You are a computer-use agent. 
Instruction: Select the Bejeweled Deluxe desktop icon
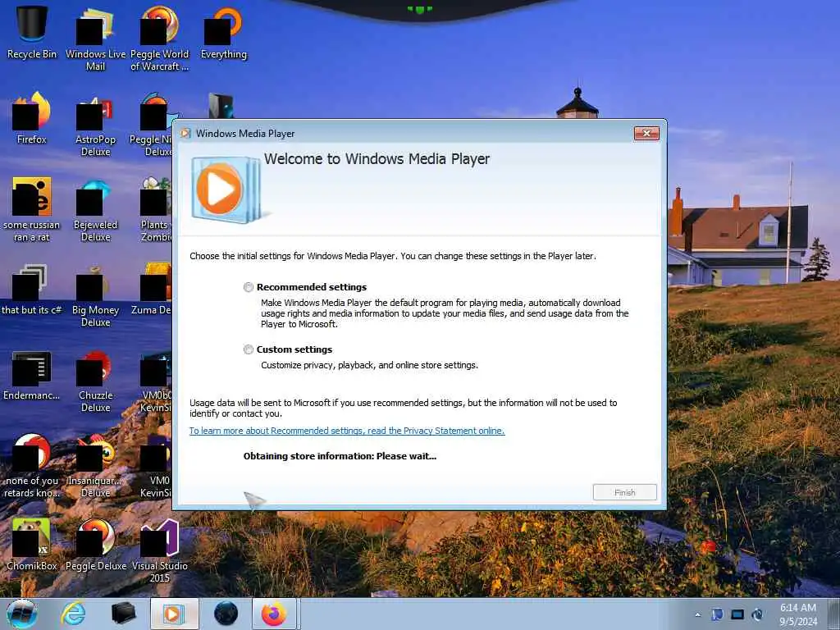(95, 210)
